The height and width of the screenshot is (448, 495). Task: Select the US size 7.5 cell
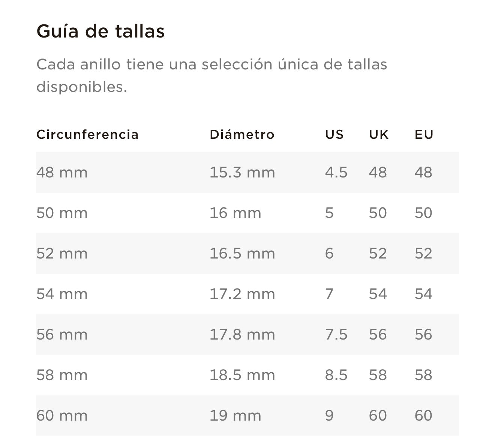click(336, 335)
